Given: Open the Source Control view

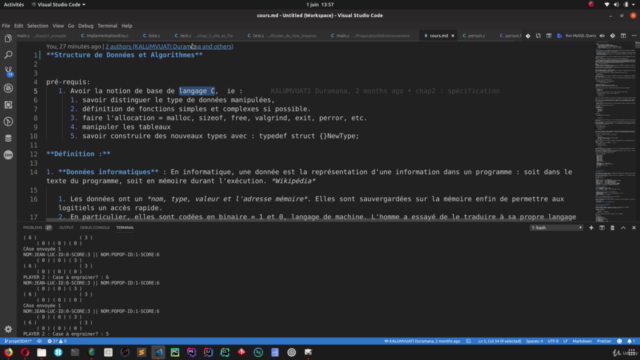Looking at the screenshot, I should pyautogui.click(x=8, y=72).
